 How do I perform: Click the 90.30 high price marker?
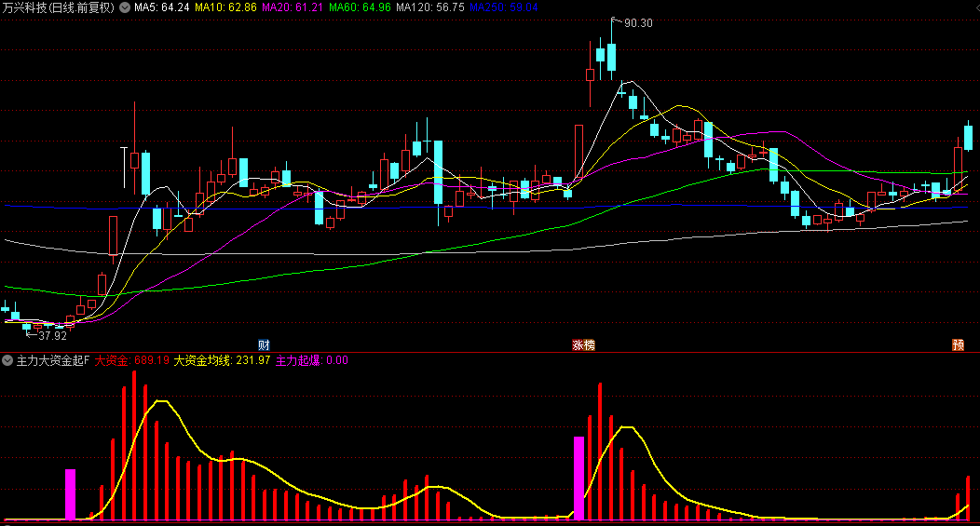point(638,23)
